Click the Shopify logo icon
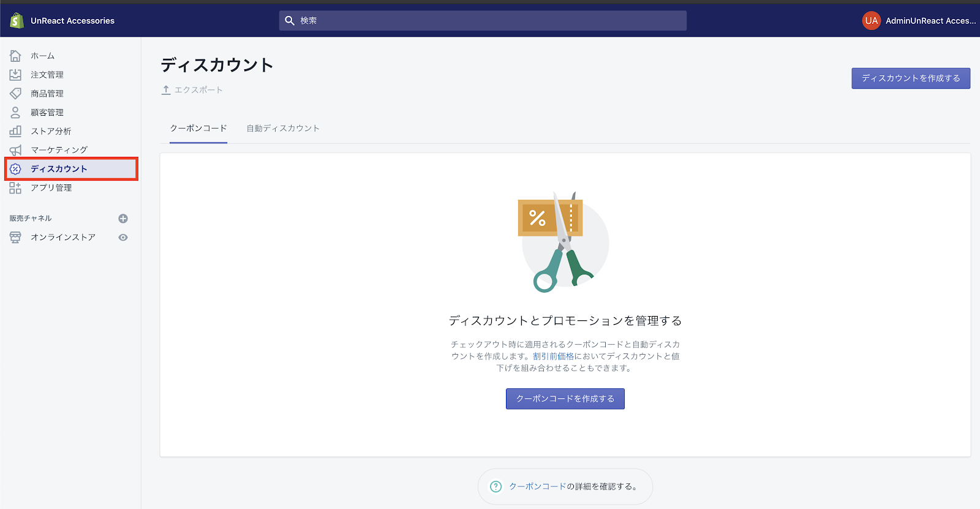The width and height of the screenshot is (980, 509). point(17,20)
